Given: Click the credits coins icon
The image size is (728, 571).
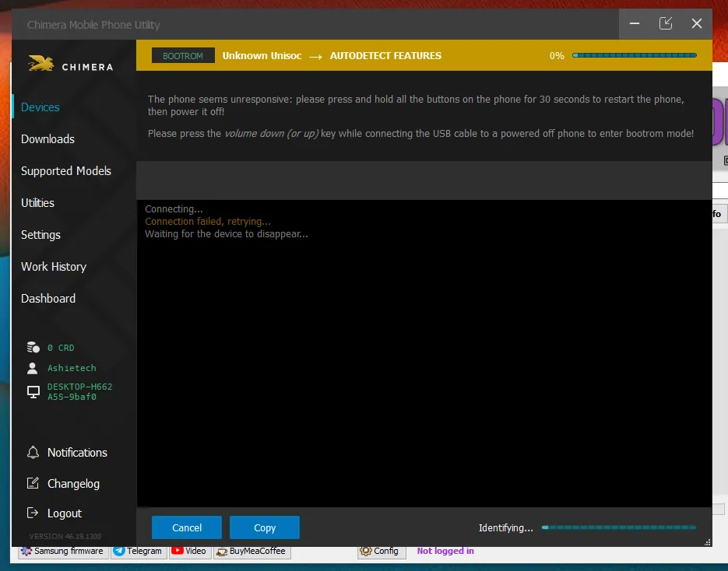Looking at the screenshot, I should pyautogui.click(x=33, y=348).
